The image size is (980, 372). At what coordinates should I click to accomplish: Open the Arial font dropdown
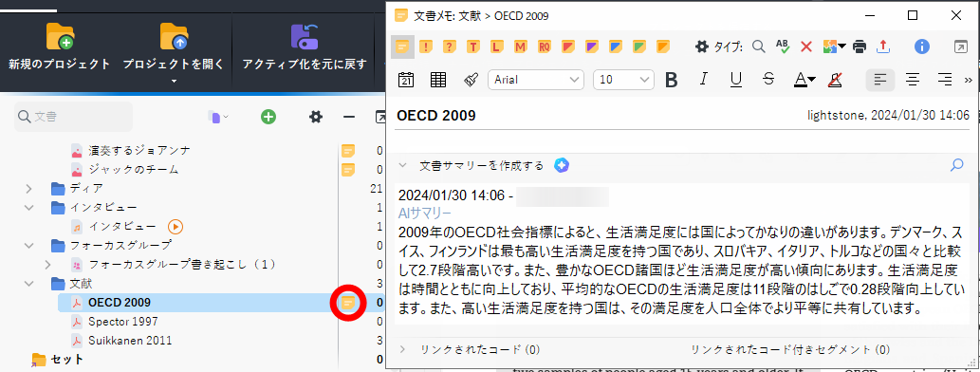click(x=536, y=80)
